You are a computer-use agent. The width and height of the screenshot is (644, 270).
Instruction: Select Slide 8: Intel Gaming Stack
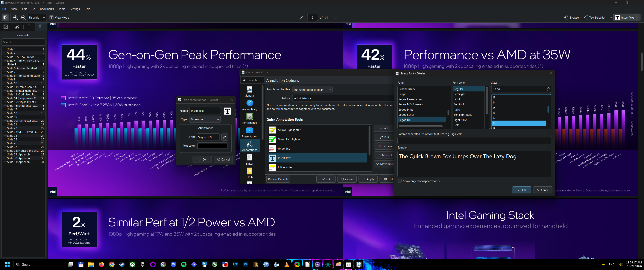pos(24,76)
